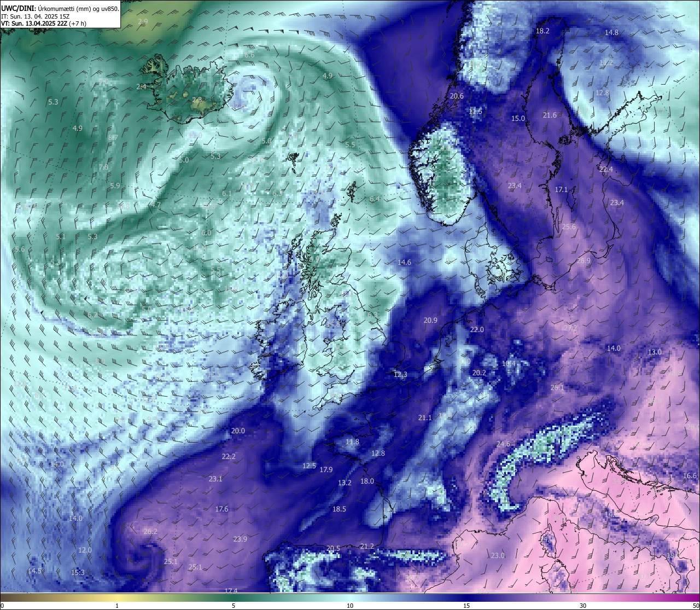Click the 15 tick on the color scale

point(466,606)
